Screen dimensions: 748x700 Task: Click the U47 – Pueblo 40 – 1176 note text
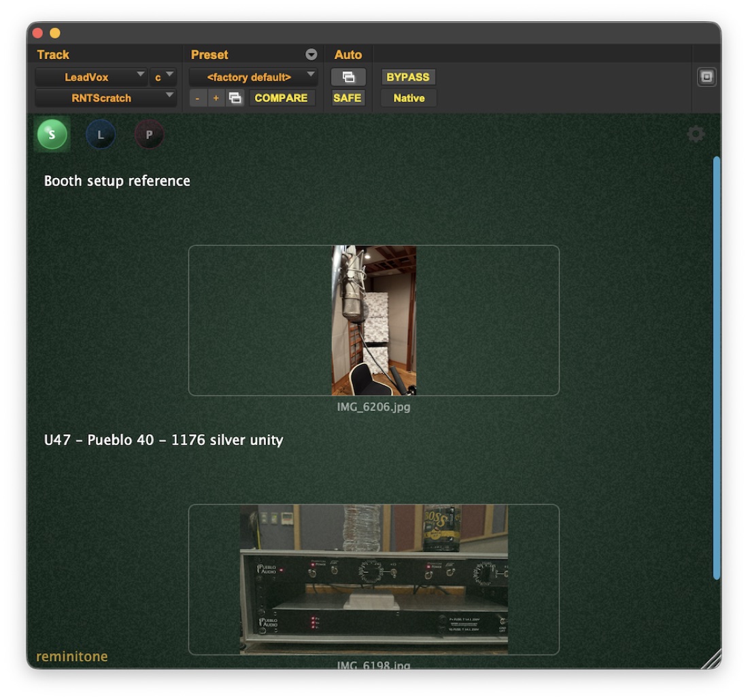coord(164,440)
